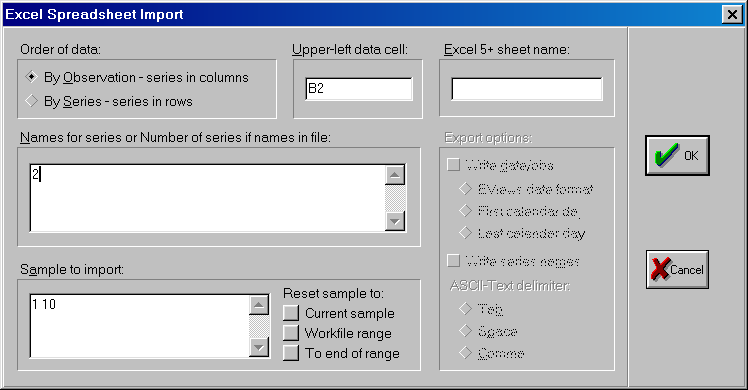The width and height of the screenshot is (748, 390).
Task: Click the names for series text box
Action: coord(208,198)
